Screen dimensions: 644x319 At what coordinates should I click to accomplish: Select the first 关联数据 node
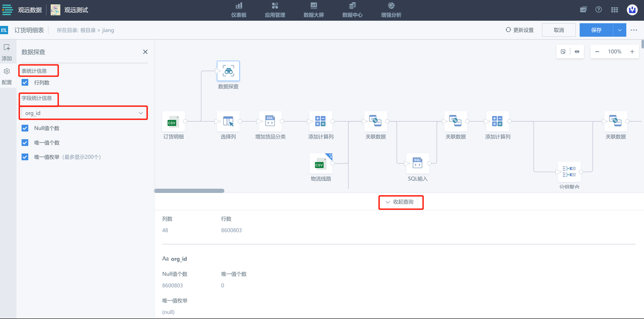point(375,122)
